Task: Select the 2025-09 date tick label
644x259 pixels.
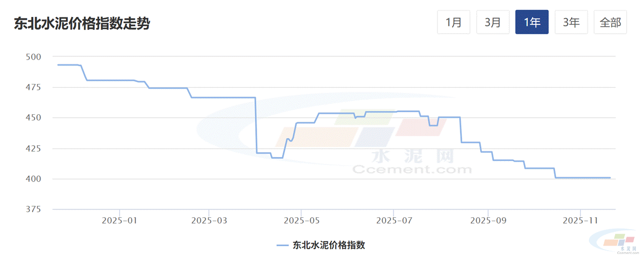Action: [x=488, y=220]
